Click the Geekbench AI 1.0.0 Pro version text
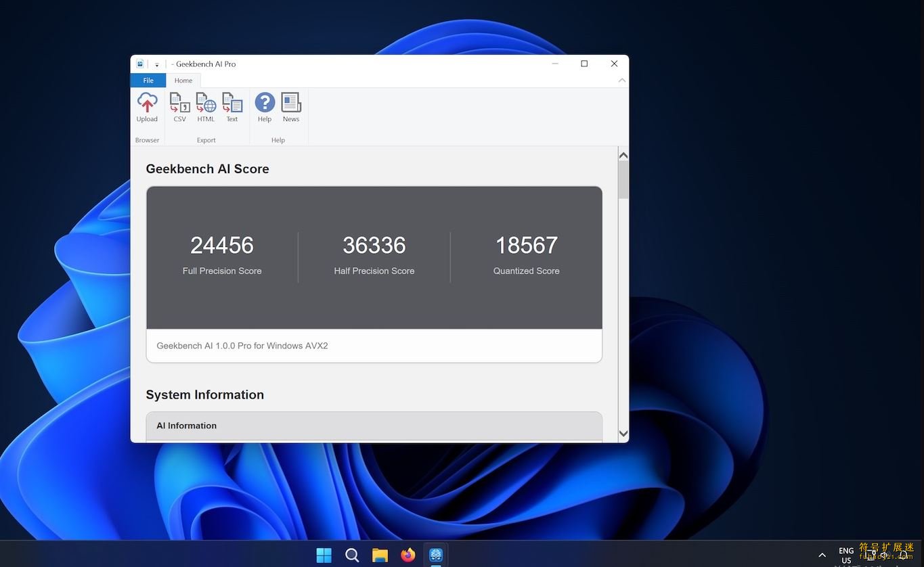 [242, 346]
